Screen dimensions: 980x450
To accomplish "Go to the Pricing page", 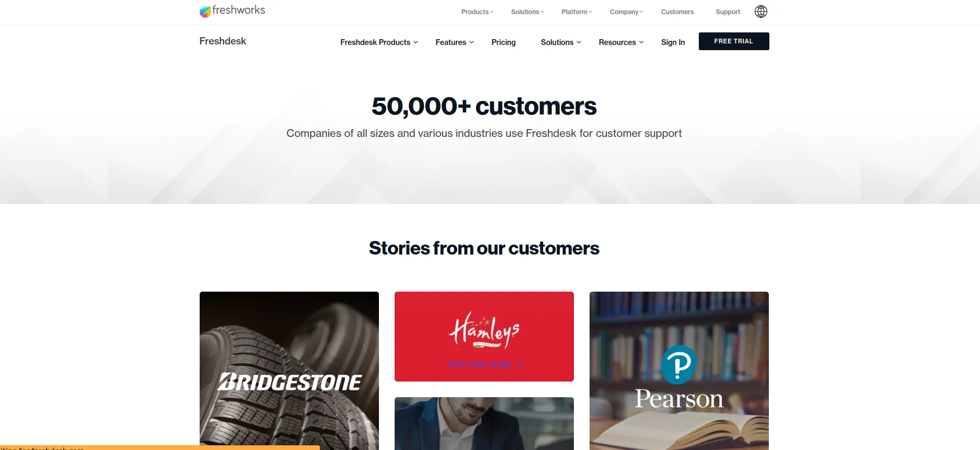I will click(503, 42).
